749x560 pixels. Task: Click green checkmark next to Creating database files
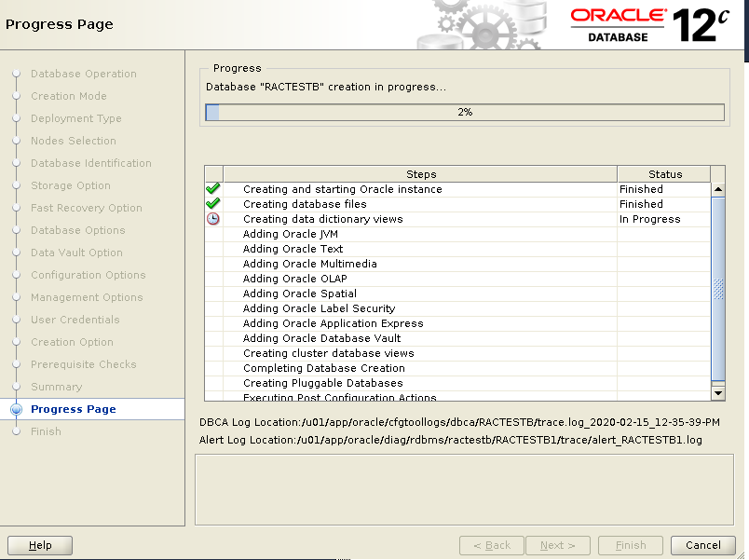[x=213, y=204]
